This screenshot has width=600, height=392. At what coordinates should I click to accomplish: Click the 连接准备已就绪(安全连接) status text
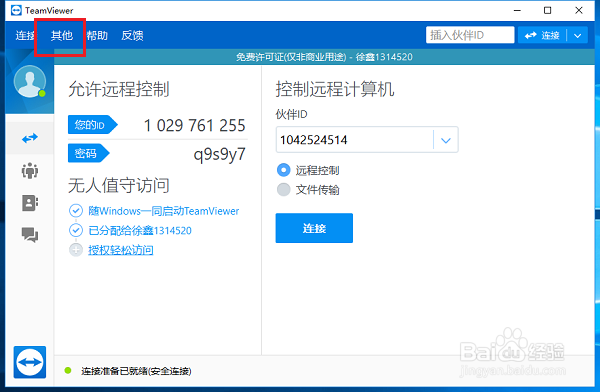tap(136, 371)
